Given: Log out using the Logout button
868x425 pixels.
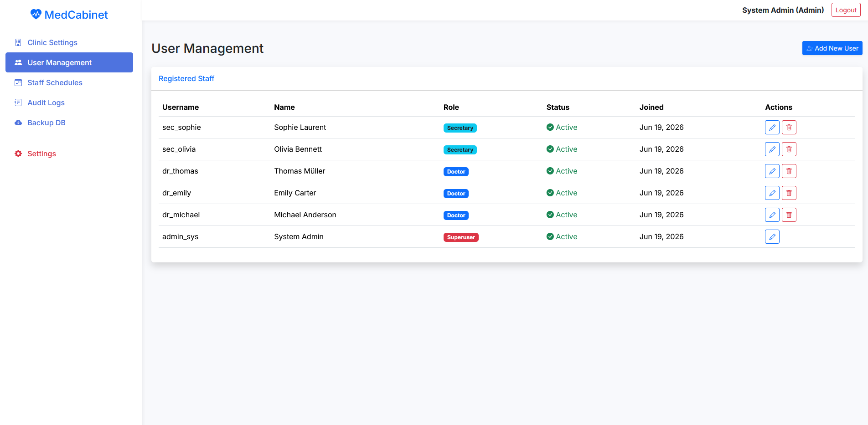Looking at the screenshot, I should 846,10.
